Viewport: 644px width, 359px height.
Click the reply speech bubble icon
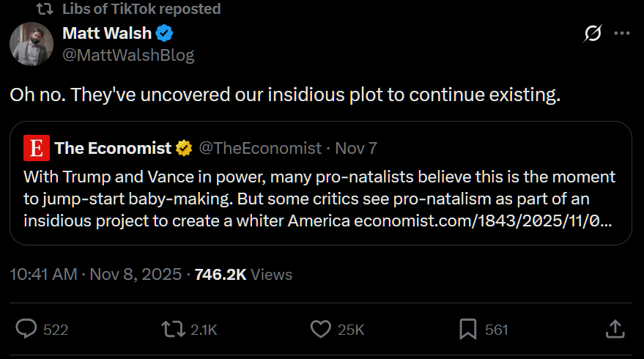click(x=26, y=329)
